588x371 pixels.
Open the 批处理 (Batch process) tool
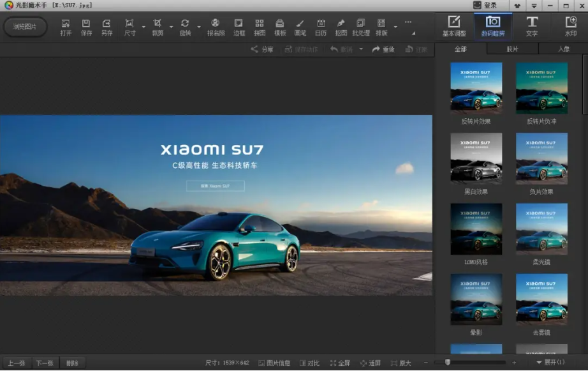361,27
